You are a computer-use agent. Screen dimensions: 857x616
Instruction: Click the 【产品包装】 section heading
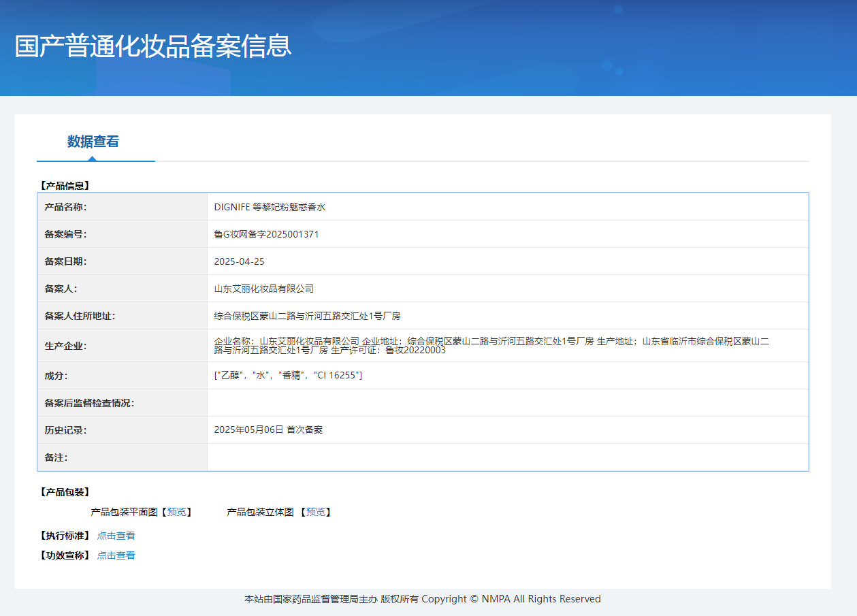tap(65, 492)
